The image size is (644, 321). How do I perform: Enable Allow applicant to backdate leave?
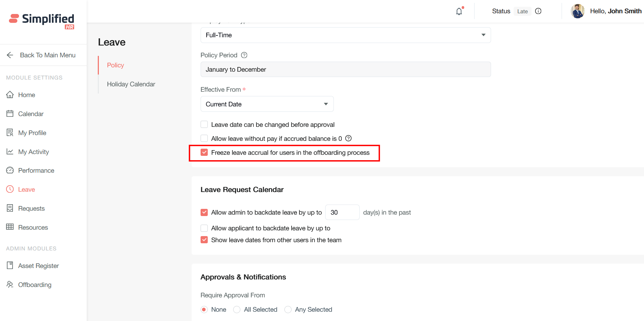(x=204, y=228)
